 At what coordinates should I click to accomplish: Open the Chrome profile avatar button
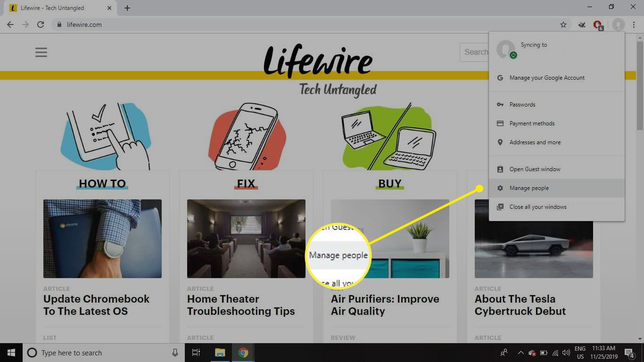(619, 25)
